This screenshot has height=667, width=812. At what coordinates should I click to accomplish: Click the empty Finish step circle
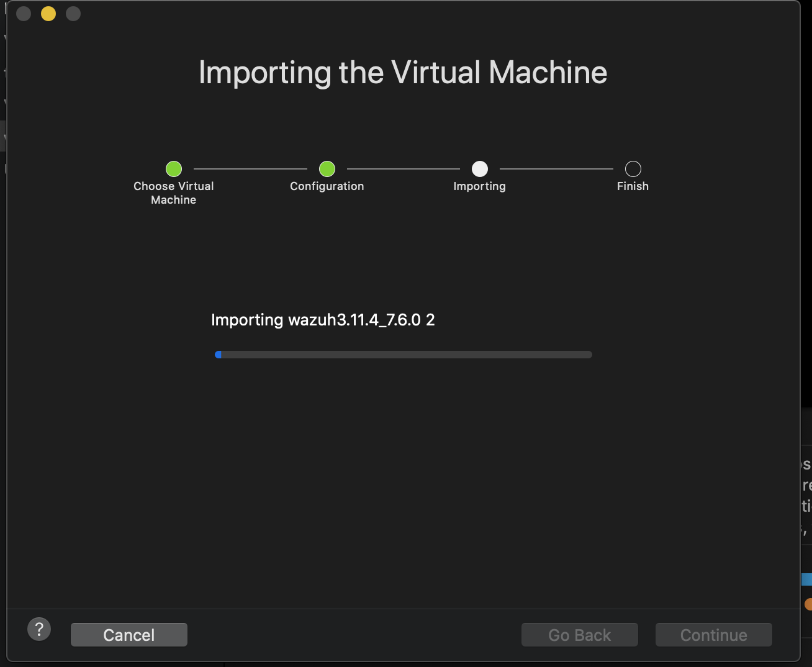click(633, 169)
